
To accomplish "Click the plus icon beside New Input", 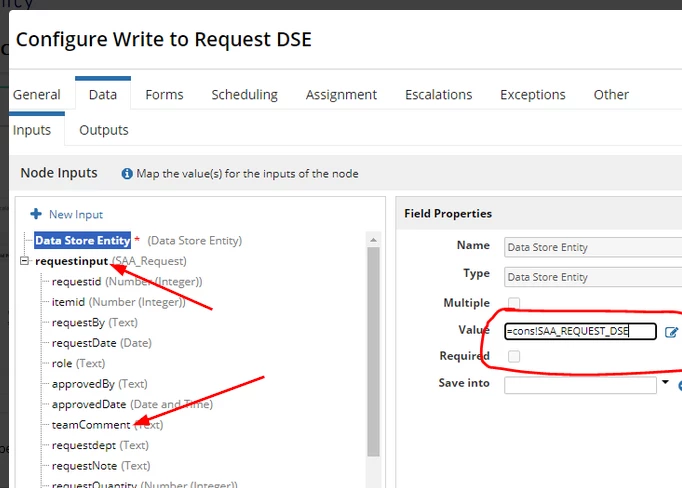I will 36,214.
